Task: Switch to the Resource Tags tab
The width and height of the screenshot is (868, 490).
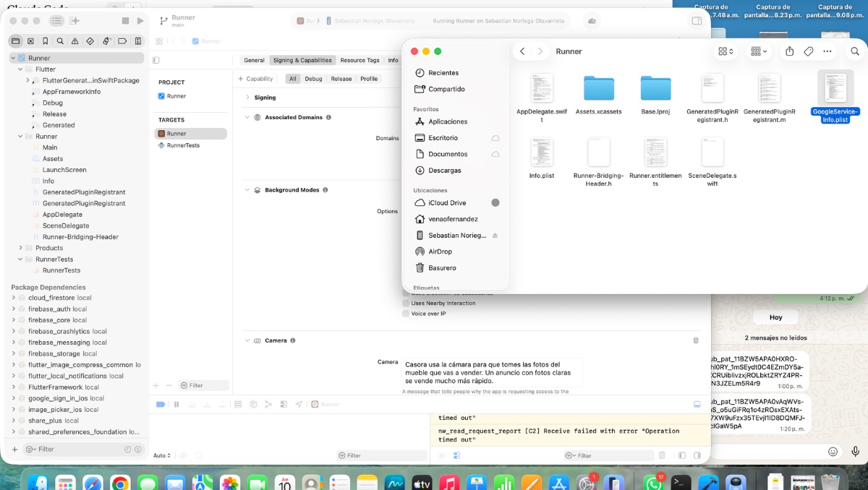Action: (359, 61)
